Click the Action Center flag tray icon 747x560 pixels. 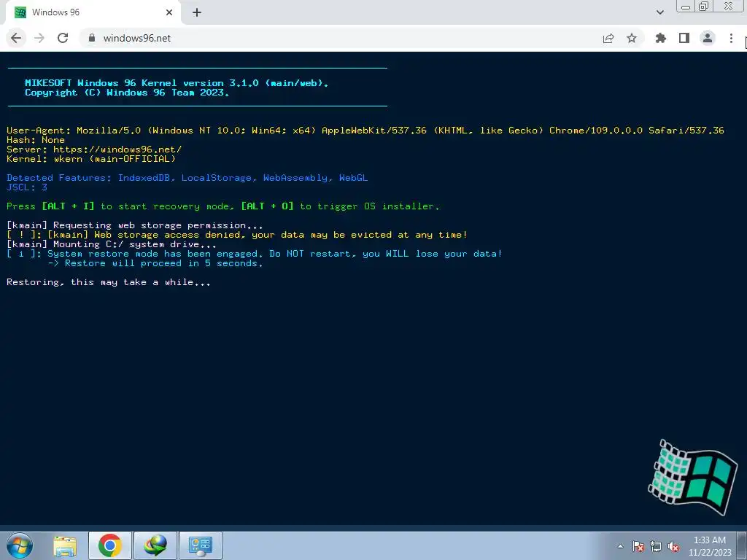click(x=638, y=546)
